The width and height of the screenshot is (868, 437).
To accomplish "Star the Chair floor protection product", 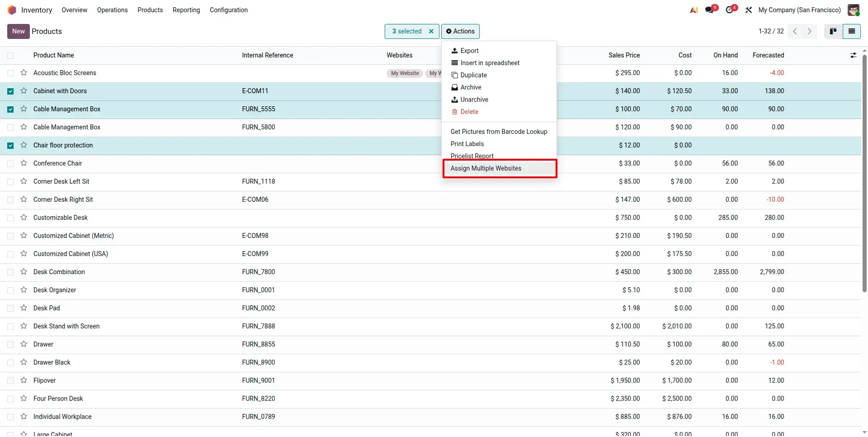I will pos(24,145).
